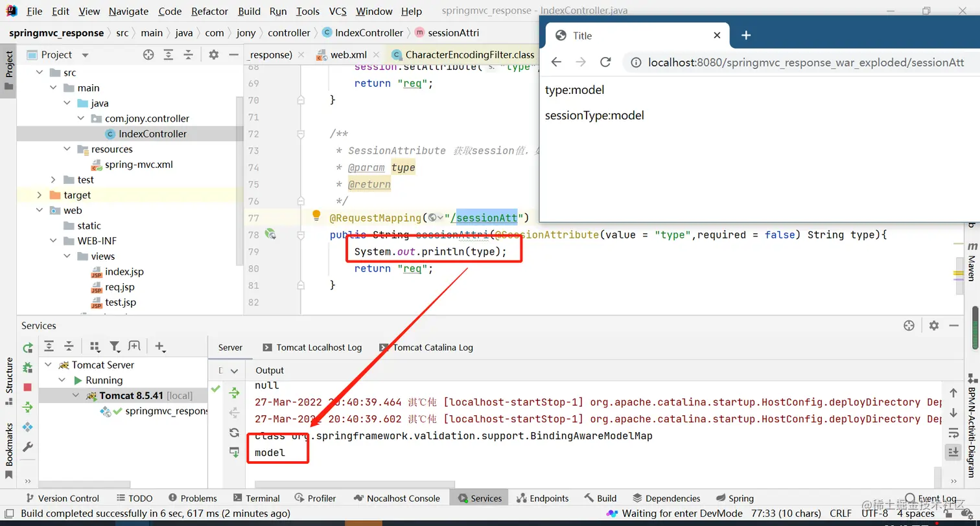
Task: Collapse the src folder
Action: 40,73
